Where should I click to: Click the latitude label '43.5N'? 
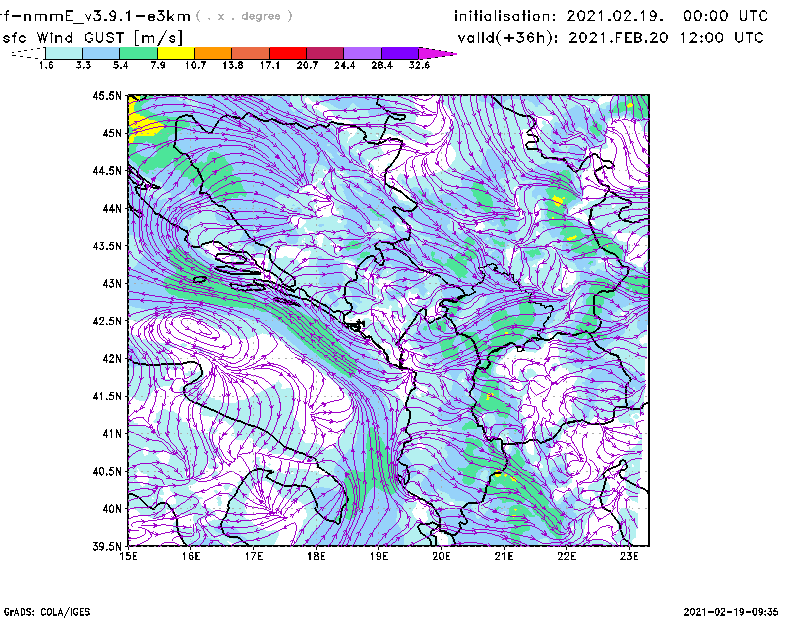click(x=107, y=246)
